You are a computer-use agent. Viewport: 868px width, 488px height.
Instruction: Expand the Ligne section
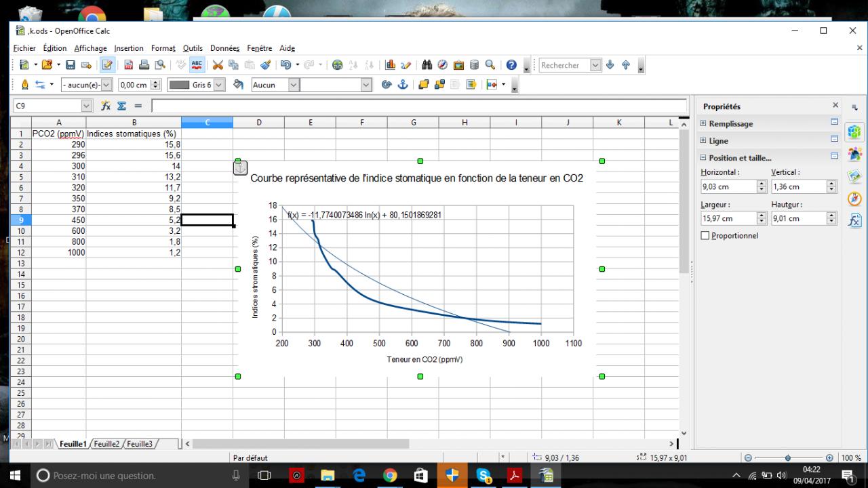pyautogui.click(x=703, y=141)
